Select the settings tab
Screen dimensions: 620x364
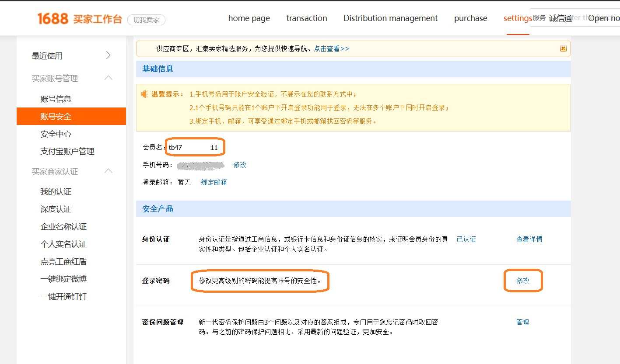pos(517,18)
